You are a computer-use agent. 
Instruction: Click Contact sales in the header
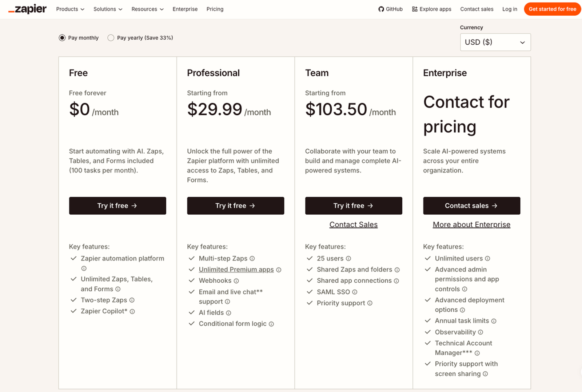477,9
